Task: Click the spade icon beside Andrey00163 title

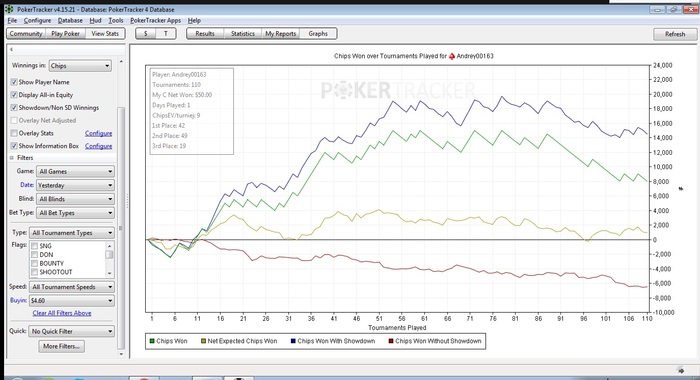Action: tap(452, 56)
